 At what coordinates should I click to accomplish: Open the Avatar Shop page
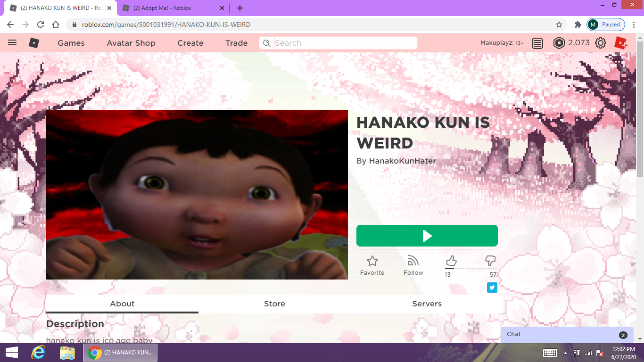click(131, 43)
